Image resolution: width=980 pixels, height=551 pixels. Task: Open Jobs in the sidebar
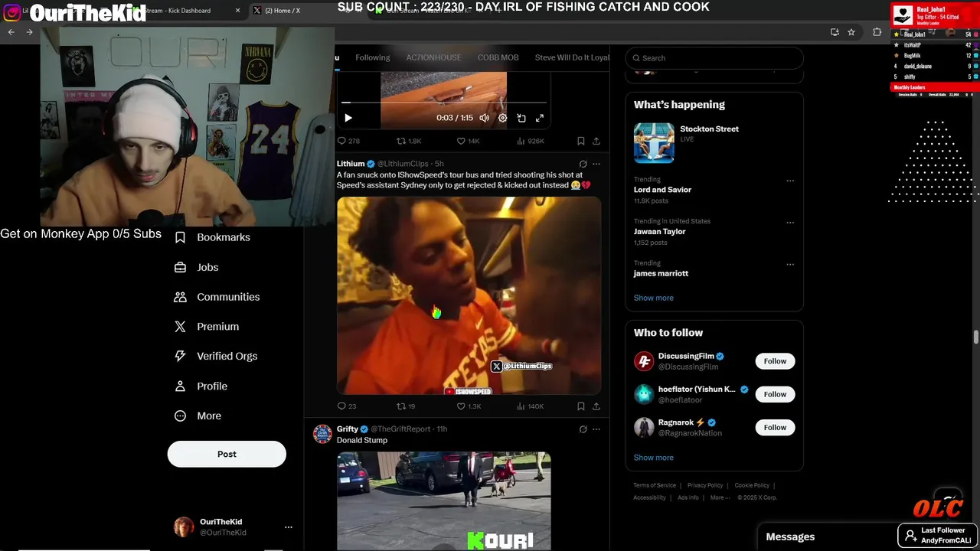point(197,267)
